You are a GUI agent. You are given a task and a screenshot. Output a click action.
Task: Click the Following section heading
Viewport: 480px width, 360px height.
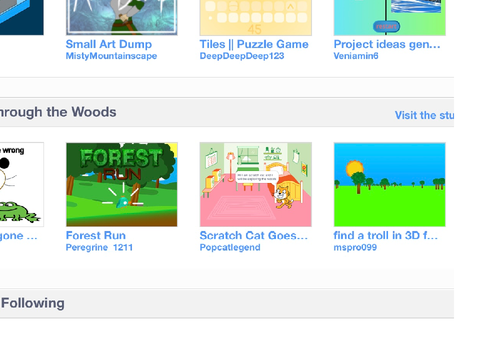pos(33,304)
